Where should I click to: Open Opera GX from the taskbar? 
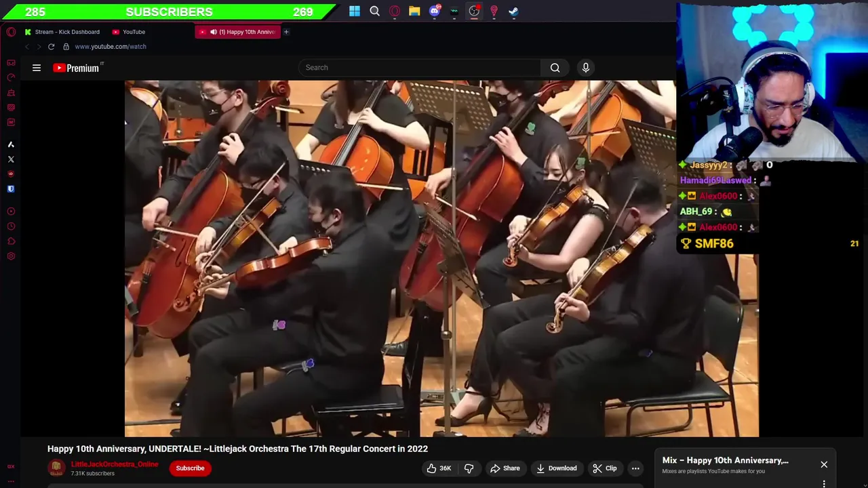[395, 11]
